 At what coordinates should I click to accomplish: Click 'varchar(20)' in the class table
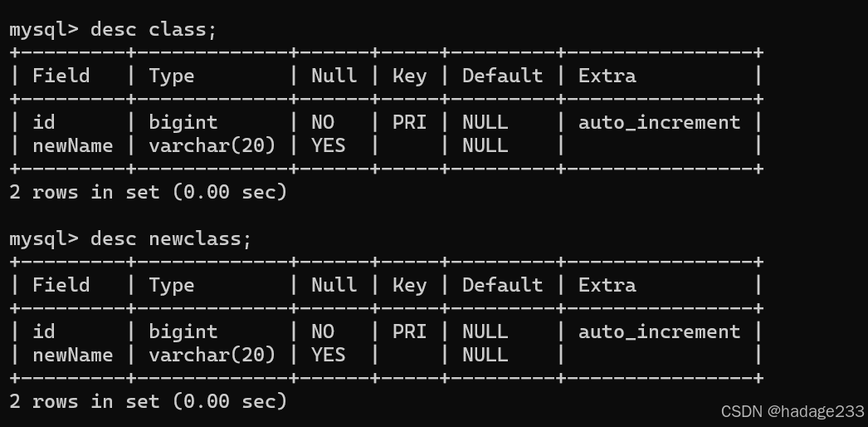tap(212, 145)
